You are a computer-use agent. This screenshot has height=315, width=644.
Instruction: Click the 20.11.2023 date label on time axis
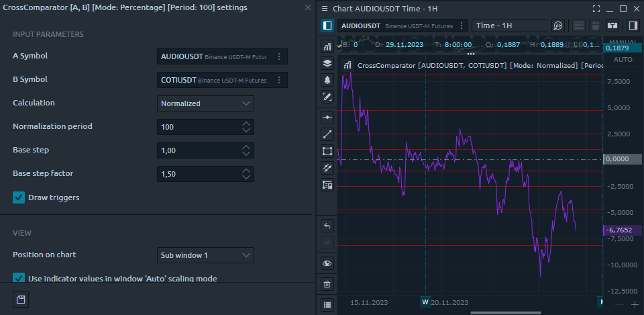[449, 303]
